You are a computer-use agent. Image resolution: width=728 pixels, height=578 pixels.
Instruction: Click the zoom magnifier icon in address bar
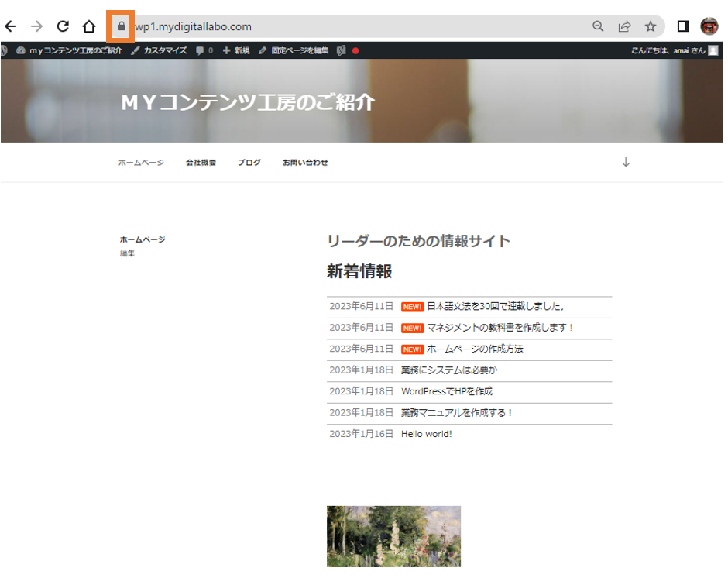coord(598,26)
